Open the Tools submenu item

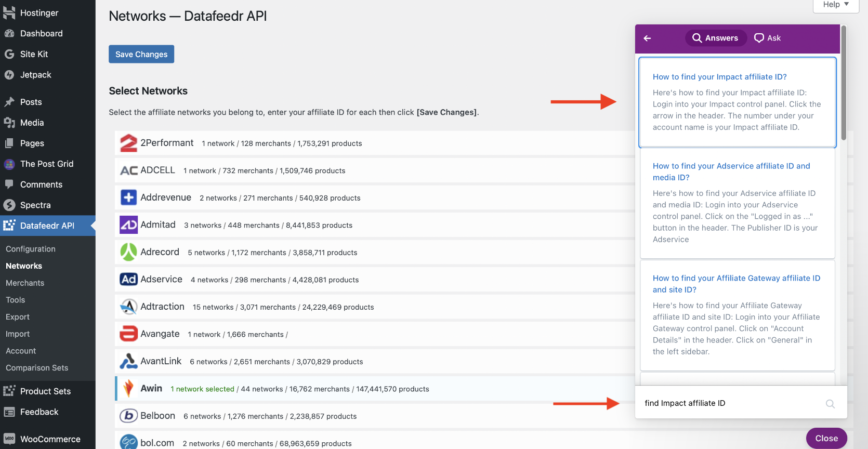pos(16,300)
